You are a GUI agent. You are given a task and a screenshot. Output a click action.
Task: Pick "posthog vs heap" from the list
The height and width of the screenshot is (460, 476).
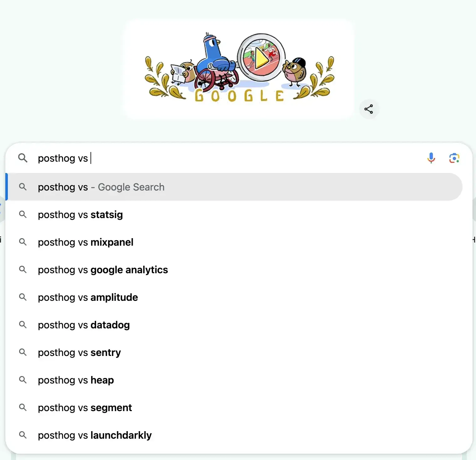click(76, 380)
